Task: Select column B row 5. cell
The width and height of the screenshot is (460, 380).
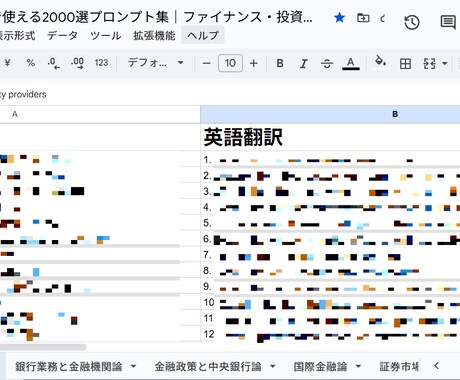Action: (330, 223)
